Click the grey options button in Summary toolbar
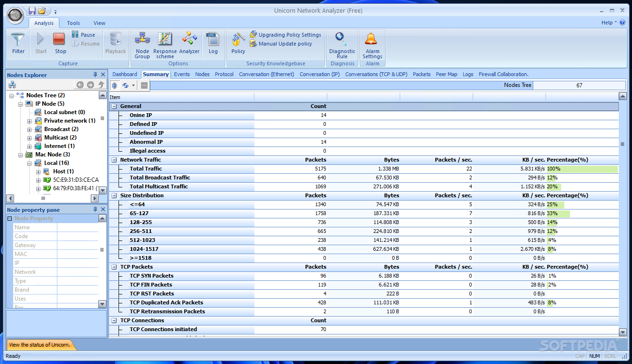 (144, 85)
